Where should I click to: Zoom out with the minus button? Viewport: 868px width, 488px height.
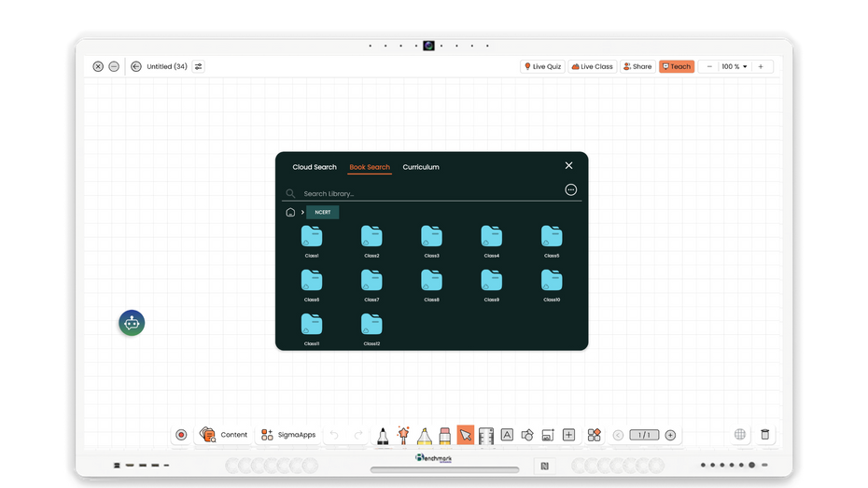tap(709, 66)
